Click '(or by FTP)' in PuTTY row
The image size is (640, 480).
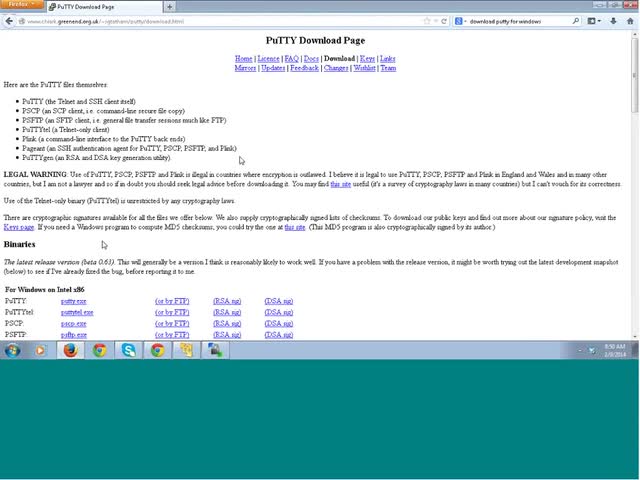click(x=172, y=301)
